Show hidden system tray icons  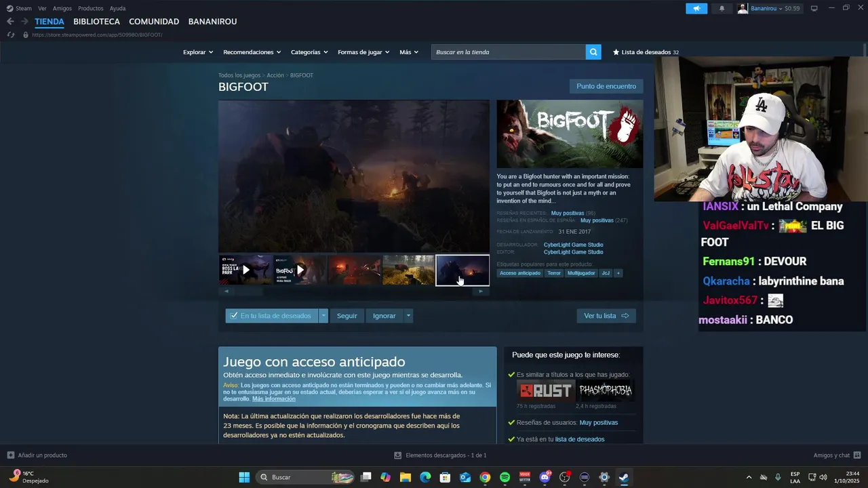point(749,477)
